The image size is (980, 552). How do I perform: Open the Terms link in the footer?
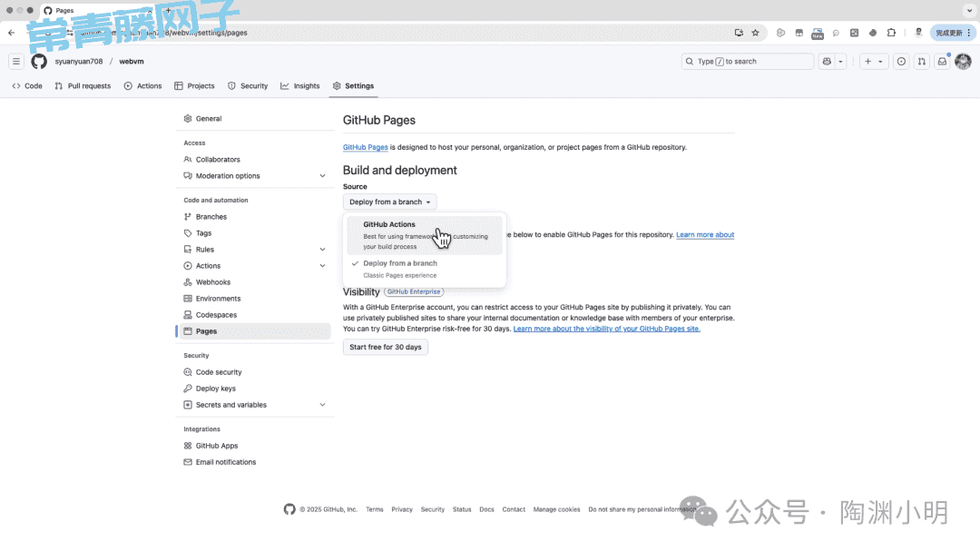click(375, 509)
